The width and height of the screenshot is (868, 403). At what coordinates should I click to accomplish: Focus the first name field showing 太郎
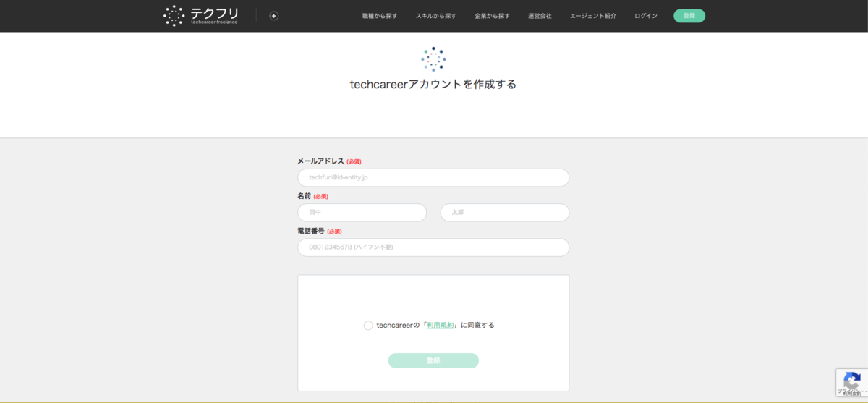pos(505,213)
